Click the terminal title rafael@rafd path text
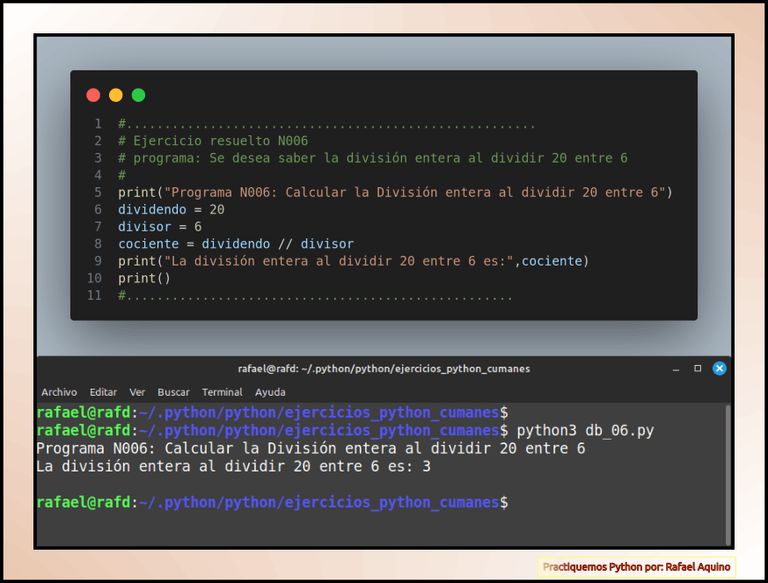Screen dimensions: 768x583 click(384, 368)
